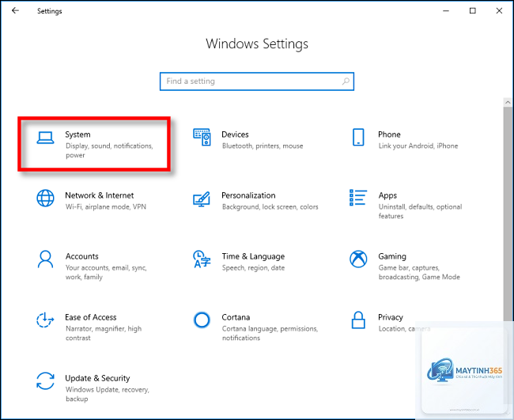This screenshot has height=420, width=514.
Task: Click the search magnifier icon
Action: [346, 81]
